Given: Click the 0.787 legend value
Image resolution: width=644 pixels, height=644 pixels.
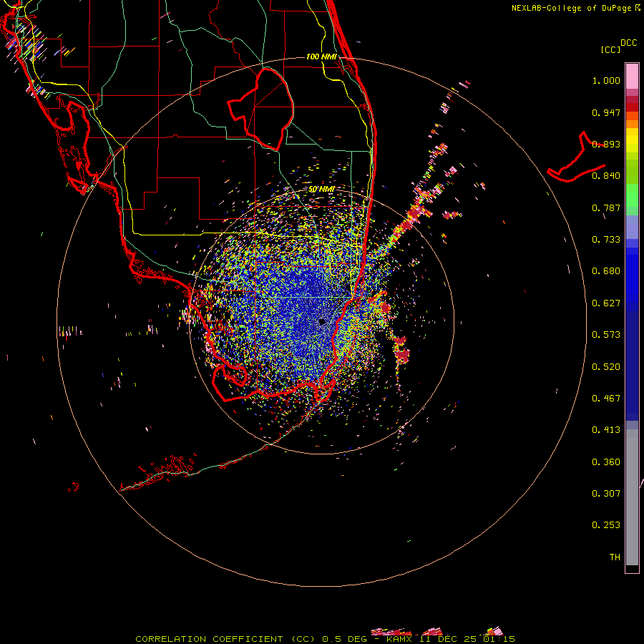Looking at the screenshot, I should (x=606, y=208).
